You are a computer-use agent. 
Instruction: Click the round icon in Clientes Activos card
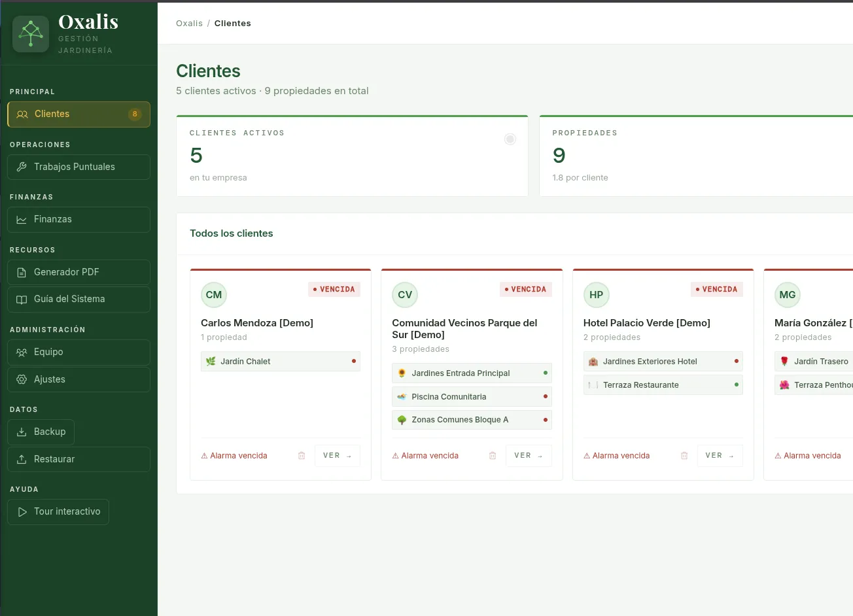click(x=510, y=139)
